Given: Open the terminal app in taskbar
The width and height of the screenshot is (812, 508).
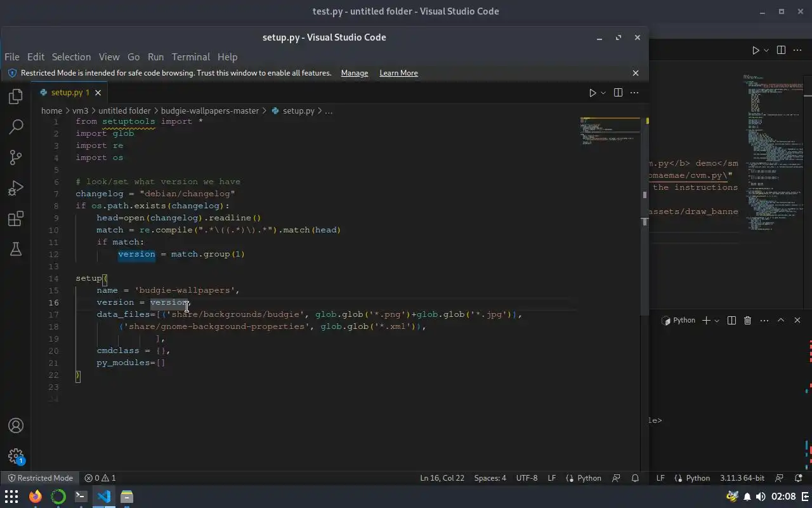Looking at the screenshot, I should (81, 497).
